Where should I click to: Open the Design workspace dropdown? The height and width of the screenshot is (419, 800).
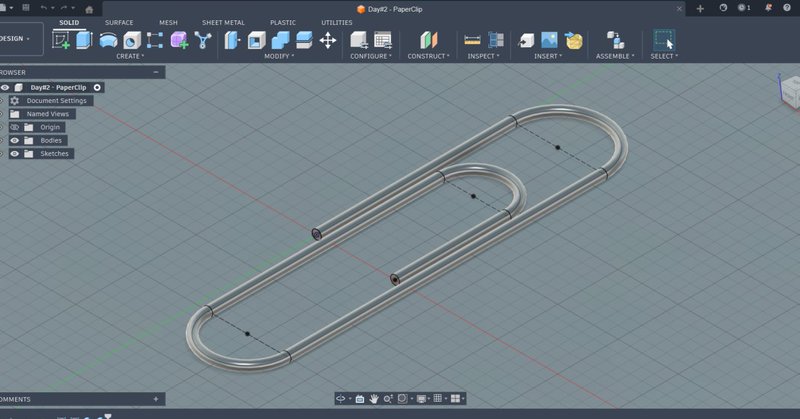pos(16,39)
